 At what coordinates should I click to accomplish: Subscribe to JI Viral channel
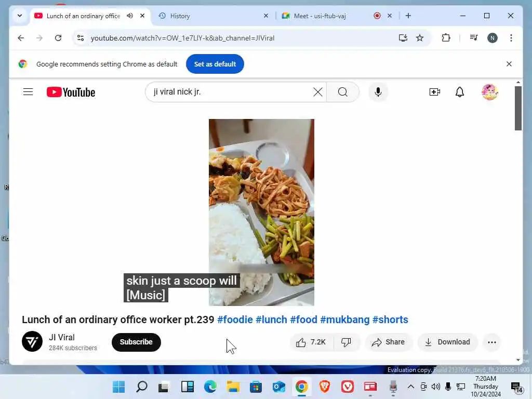tap(136, 342)
